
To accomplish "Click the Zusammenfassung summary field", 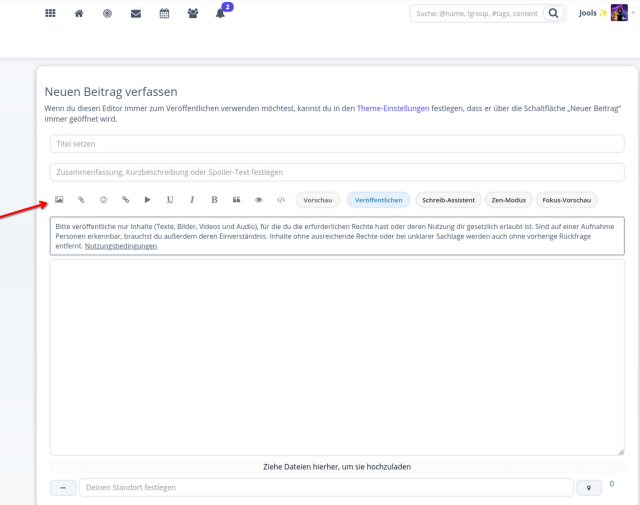I will click(x=337, y=172).
